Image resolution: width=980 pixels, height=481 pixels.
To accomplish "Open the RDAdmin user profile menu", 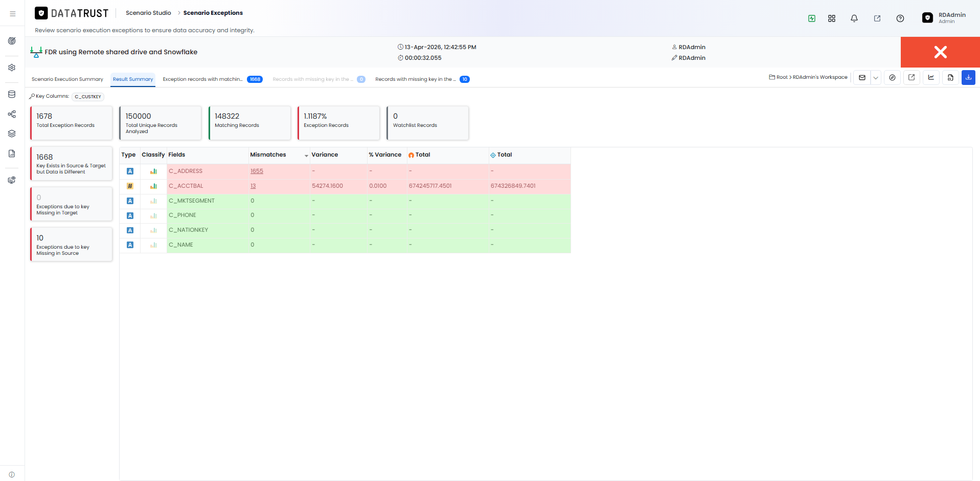I will 944,18.
